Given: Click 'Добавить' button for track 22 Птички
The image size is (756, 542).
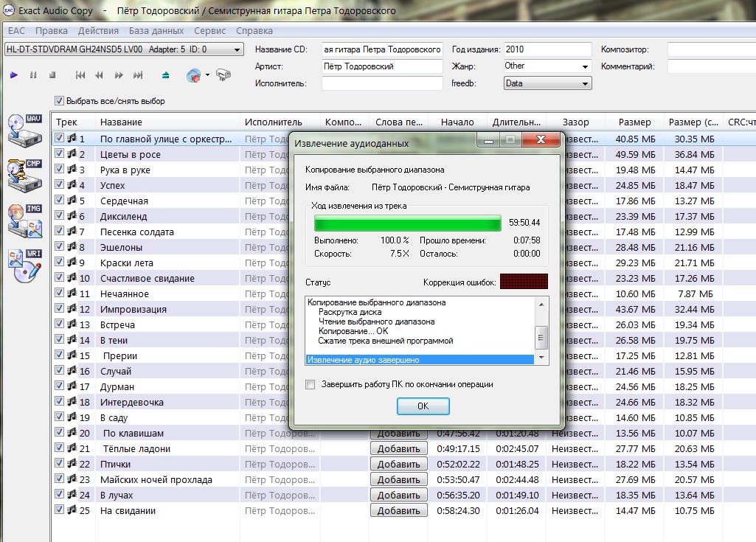Looking at the screenshot, I should (398, 464).
